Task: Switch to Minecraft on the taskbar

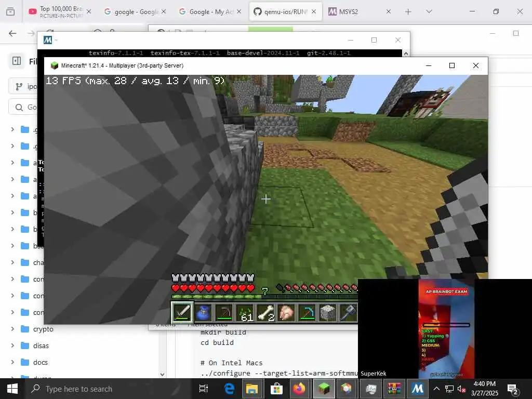Action: 324,389
